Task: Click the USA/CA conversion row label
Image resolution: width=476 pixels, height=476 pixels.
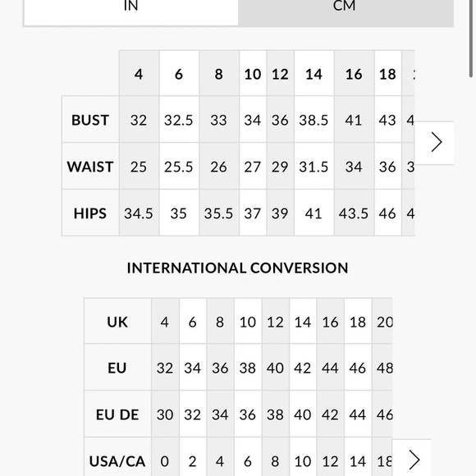Action: tap(117, 461)
